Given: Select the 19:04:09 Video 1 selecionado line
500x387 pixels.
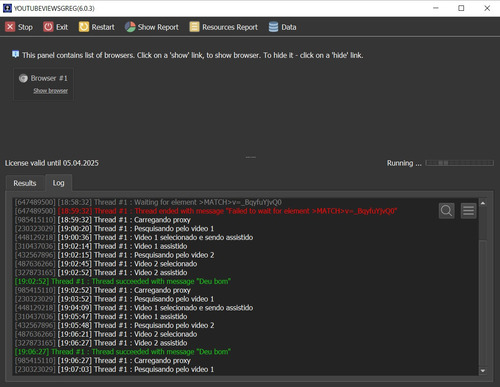Looking at the screenshot, I should [x=134, y=308].
